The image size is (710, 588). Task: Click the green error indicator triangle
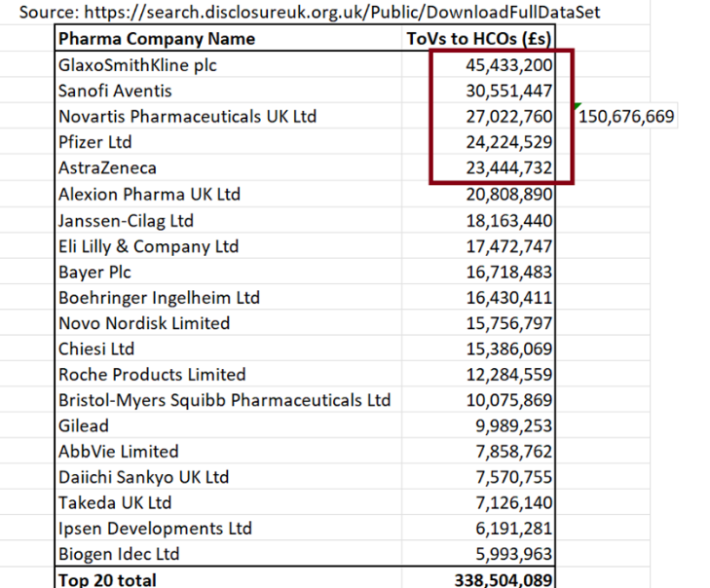click(579, 107)
